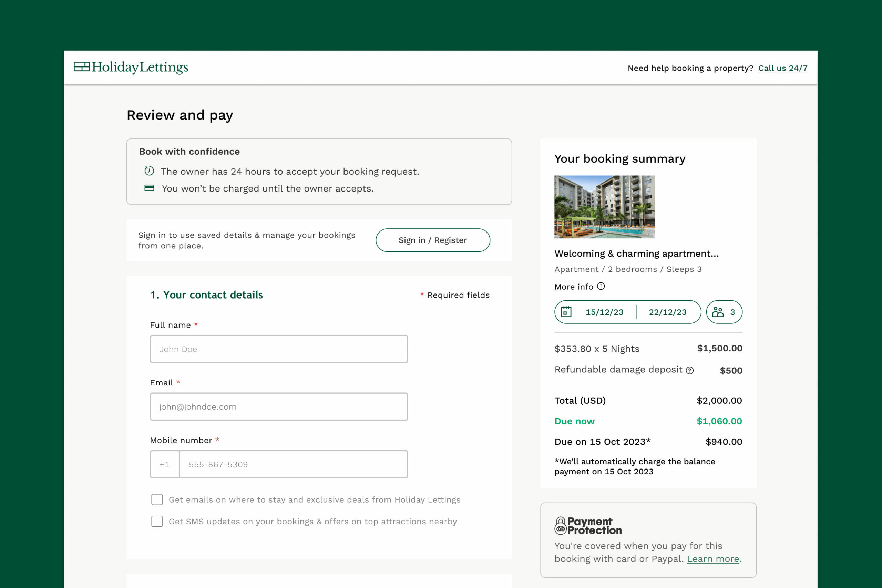This screenshot has height=588, width=882.
Task: Click the More info circle icon
Action: tap(601, 287)
